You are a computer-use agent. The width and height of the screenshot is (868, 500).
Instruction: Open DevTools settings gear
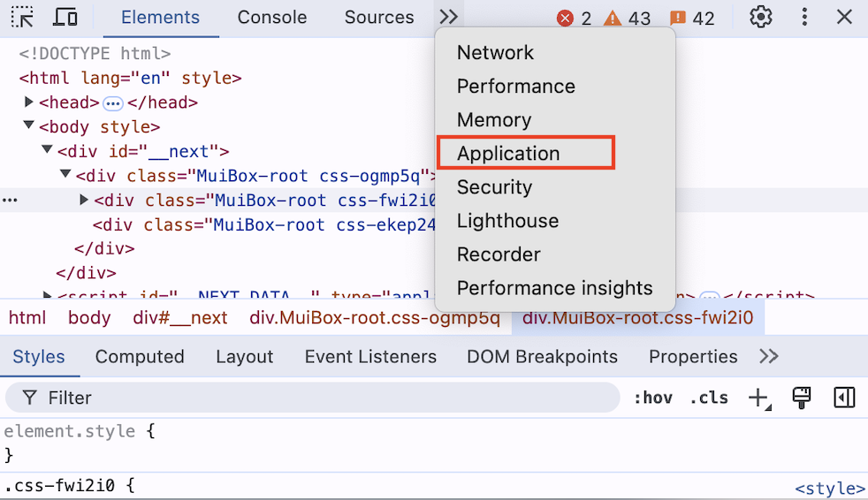(761, 17)
